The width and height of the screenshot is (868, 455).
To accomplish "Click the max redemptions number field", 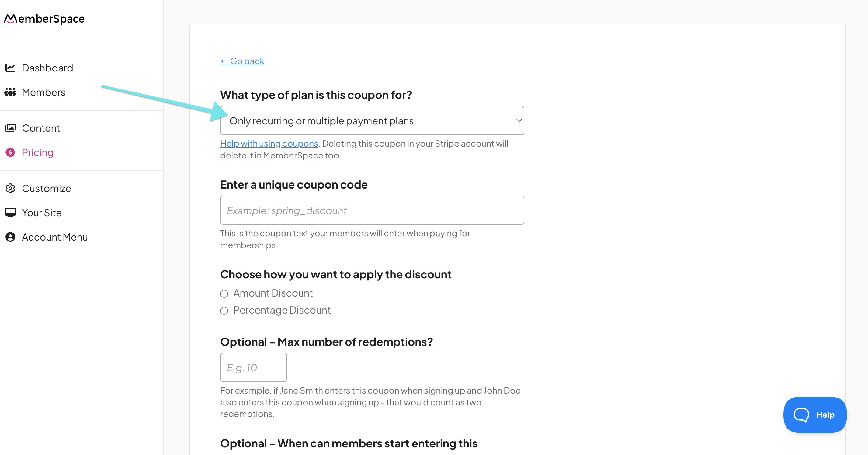I will click(253, 367).
